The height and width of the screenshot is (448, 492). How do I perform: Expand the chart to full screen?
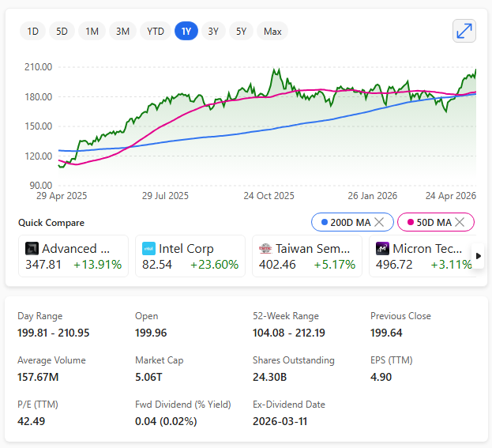coord(464,31)
